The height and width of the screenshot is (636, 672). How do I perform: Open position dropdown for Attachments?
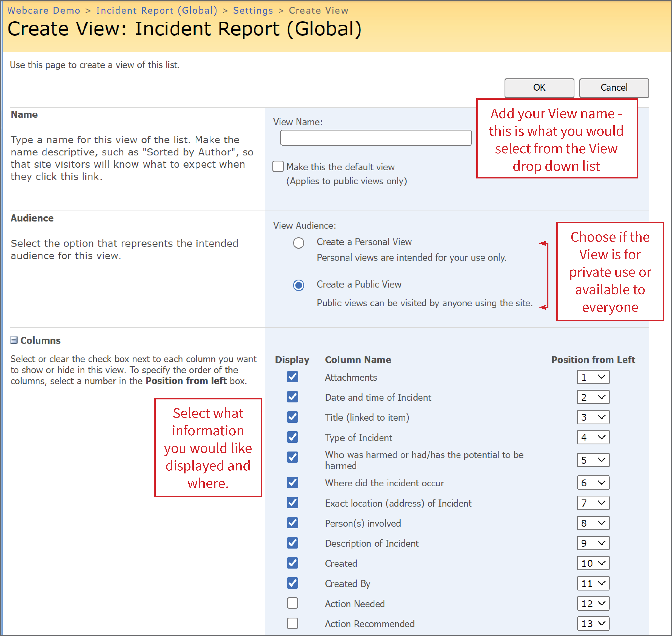(593, 377)
